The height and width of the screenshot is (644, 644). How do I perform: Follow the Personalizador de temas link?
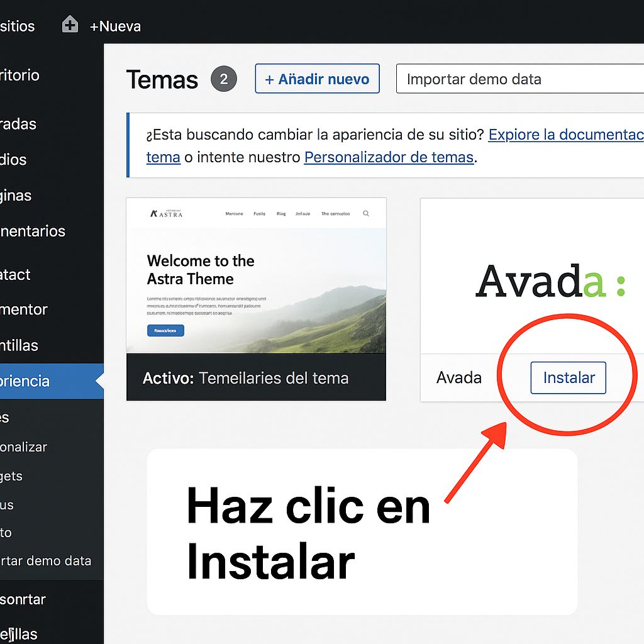[x=389, y=157]
